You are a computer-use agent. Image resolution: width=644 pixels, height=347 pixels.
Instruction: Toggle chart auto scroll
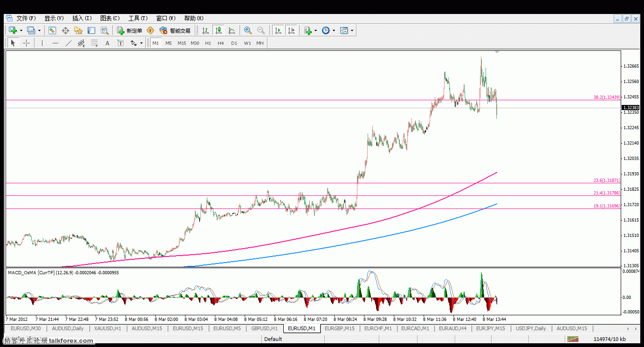(x=278, y=30)
